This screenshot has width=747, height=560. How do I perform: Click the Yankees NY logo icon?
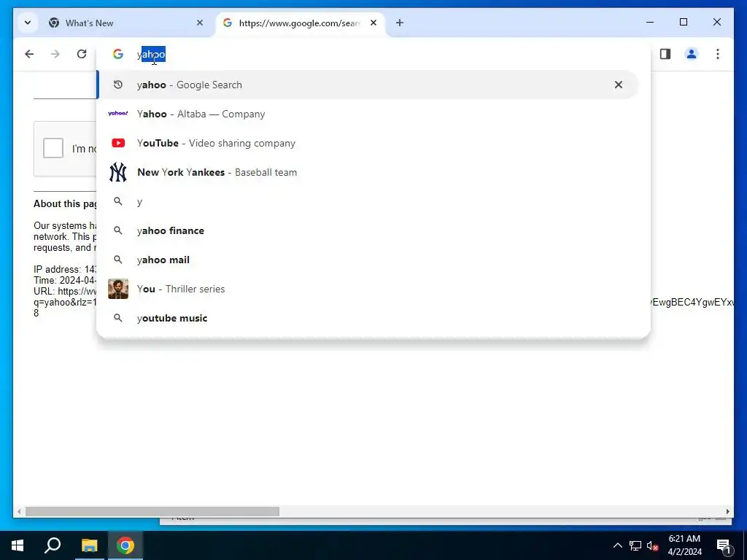(x=118, y=172)
